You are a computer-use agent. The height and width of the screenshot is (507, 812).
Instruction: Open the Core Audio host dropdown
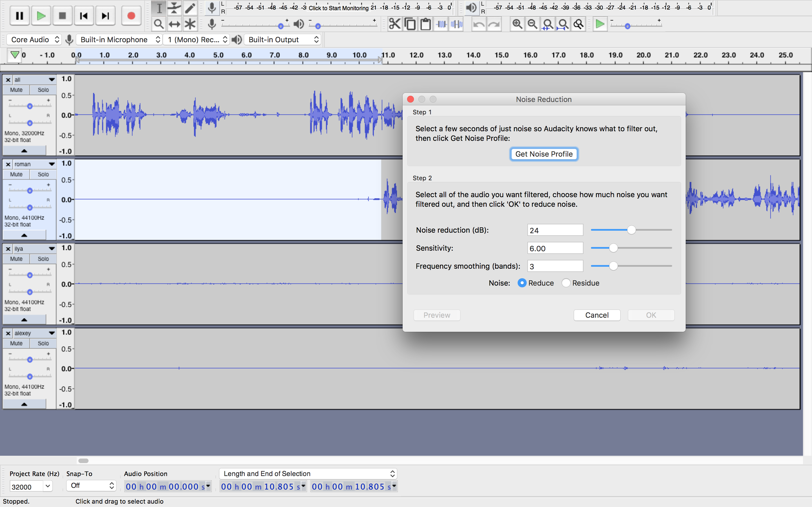(x=34, y=39)
